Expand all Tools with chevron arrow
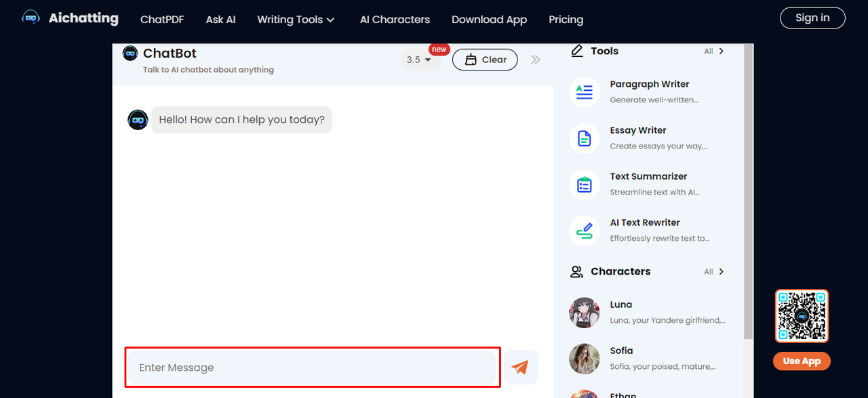 pos(721,51)
